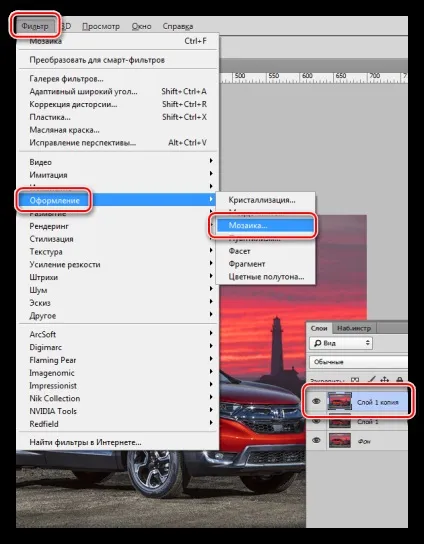Hide the Фон layer via eye icon
Screen dimensions: 424x544
pos(316,440)
